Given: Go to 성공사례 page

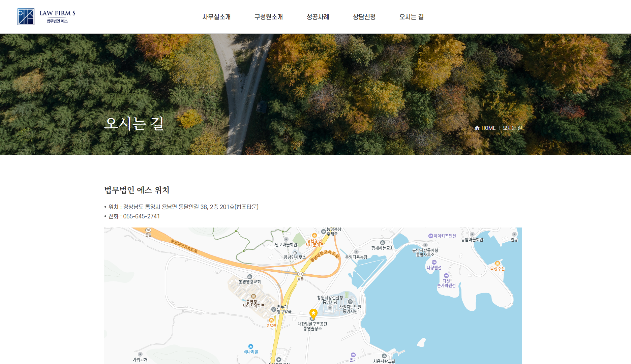Looking at the screenshot, I should pos(318,17).
